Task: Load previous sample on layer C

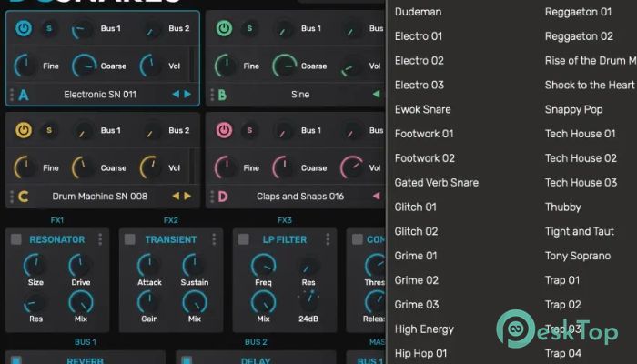Action: (177, 196)
